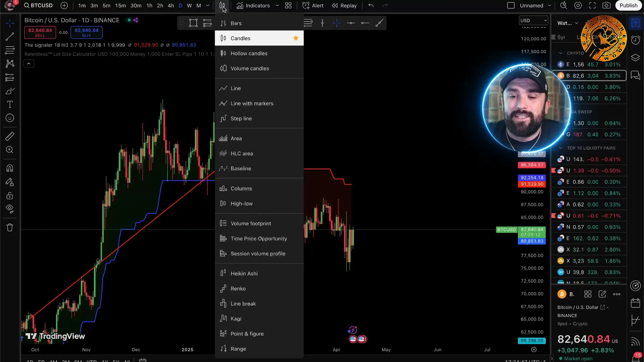
Task: Open the watchlist panel icon
Action: point(635,23)
